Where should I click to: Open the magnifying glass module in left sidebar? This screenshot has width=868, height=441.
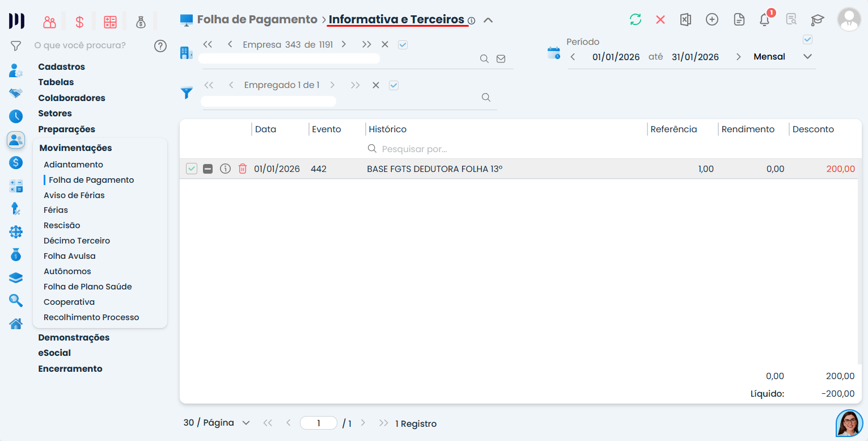16,301
